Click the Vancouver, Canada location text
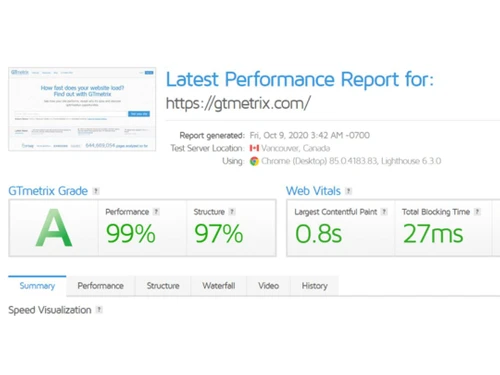Image resolution: width=500 pixels, height=375 pixels. [x=296, y=148]
